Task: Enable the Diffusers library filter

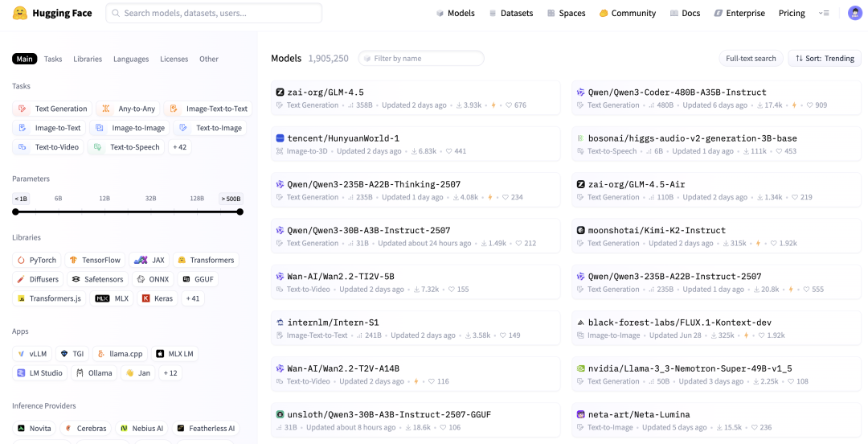Action: click(x=38, y=279)
